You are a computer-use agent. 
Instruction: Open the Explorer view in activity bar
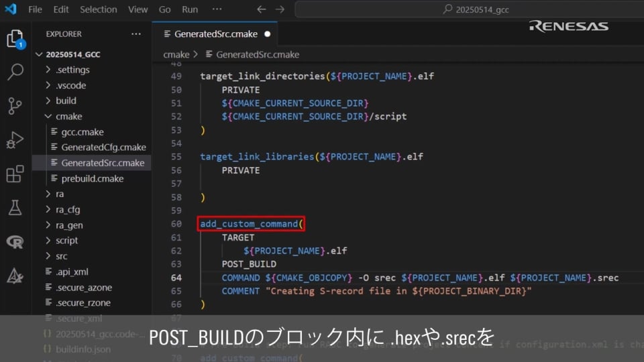coord(15,39)
